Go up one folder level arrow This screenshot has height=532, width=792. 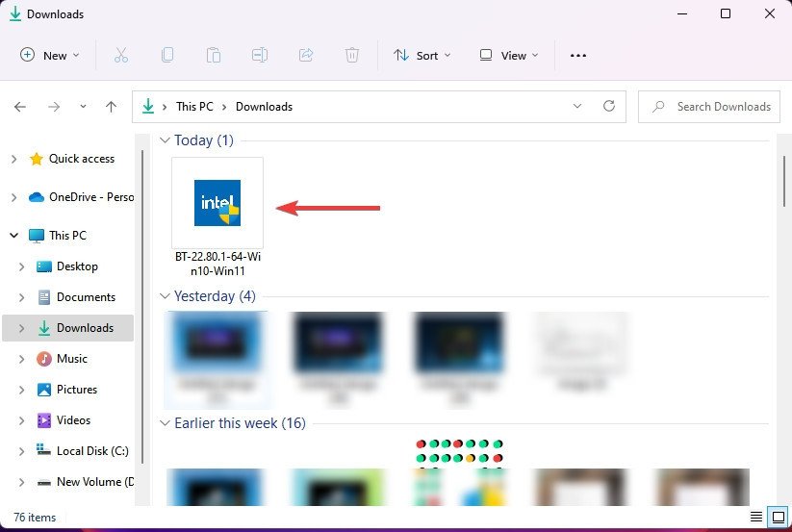point(112,107)
